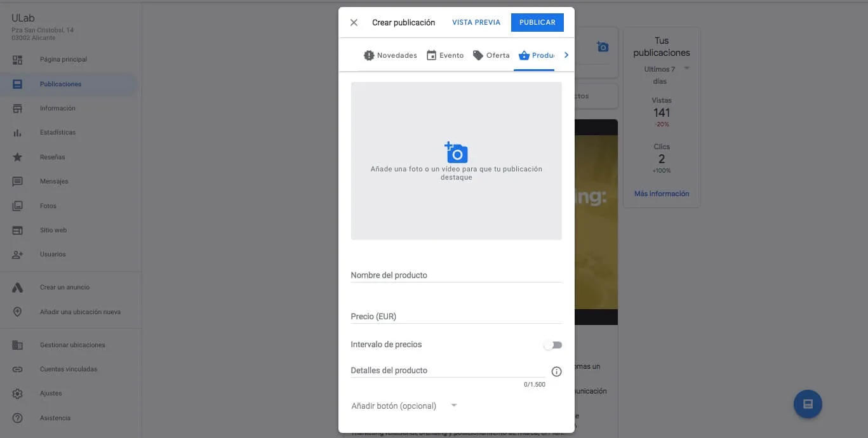
Task: Click the Sitio web icon
Action: pyautogui.click(x=17, y=230)
